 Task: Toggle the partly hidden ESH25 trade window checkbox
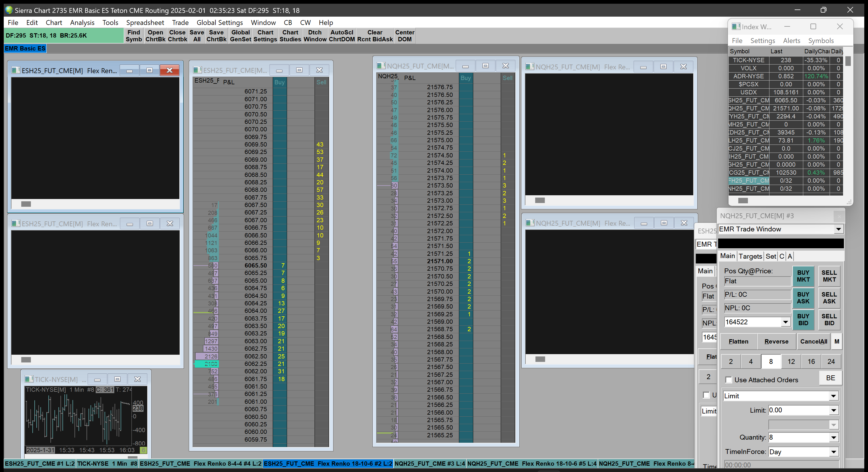click(706, 395)
